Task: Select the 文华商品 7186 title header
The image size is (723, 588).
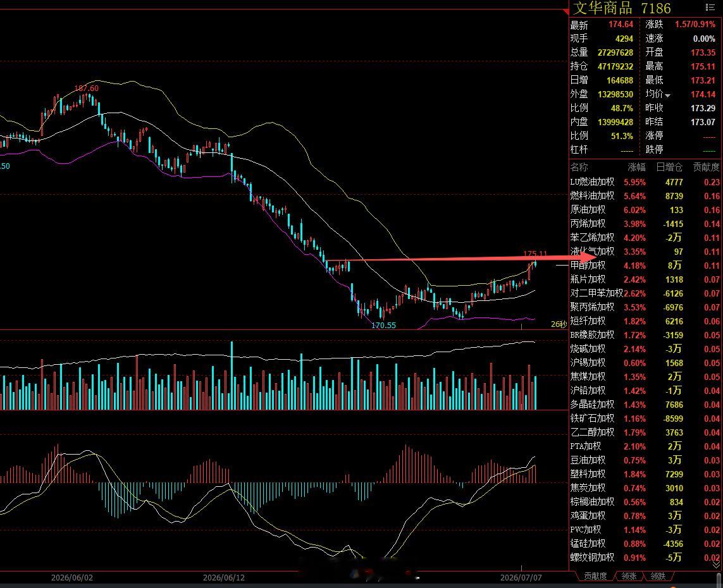Action: [x=622, y=8]
